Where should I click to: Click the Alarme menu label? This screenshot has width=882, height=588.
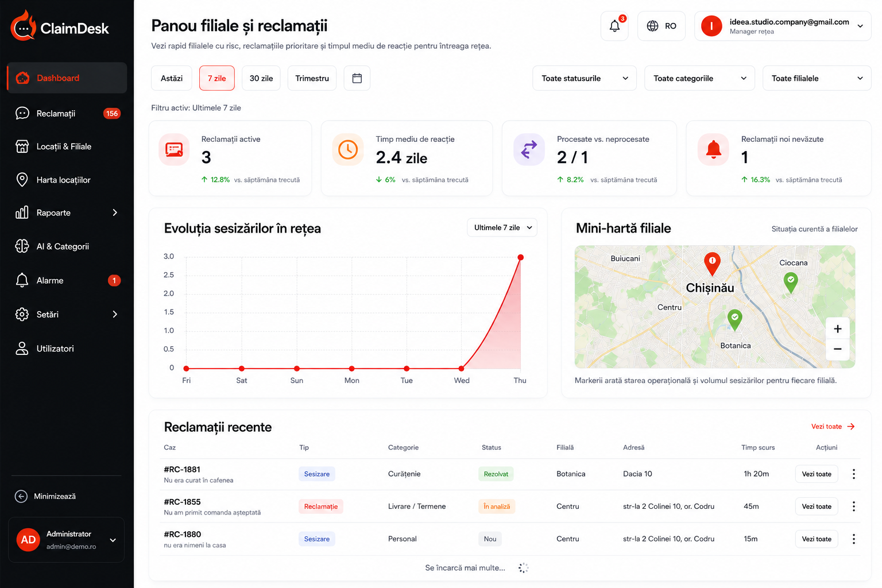pyautogui.click(x=50, y=280)
